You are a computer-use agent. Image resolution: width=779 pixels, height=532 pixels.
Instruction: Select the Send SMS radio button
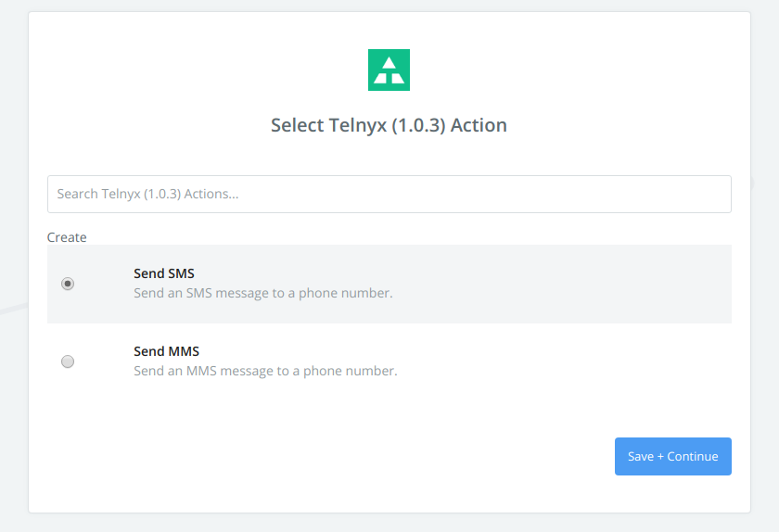[x=68, y=284]
